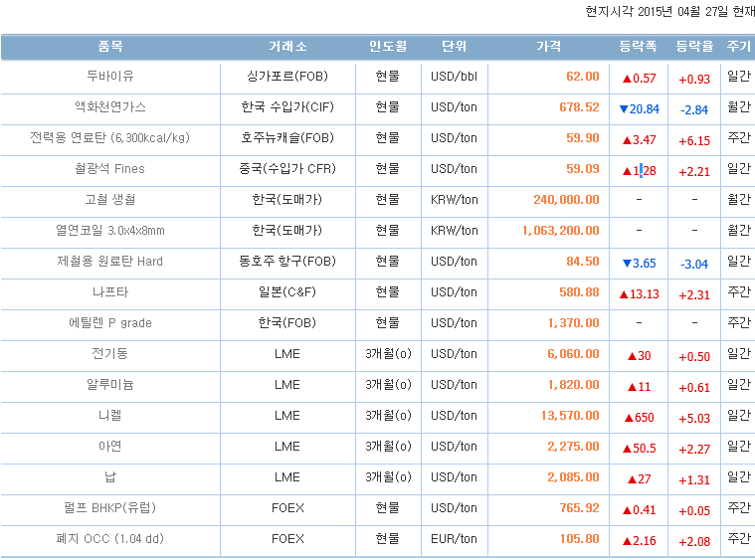Select 액화천연가스 in the item list

(x=110, y=107)
